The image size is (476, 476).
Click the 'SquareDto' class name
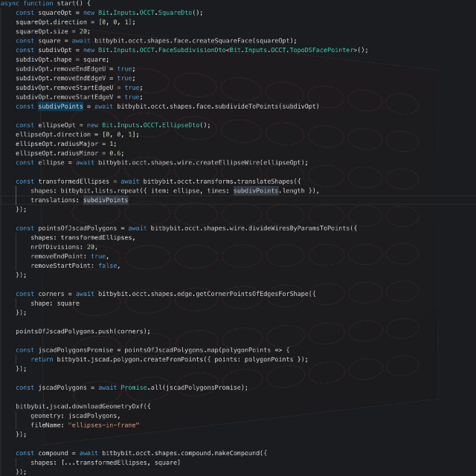pyautogui.click(x=175, y=13)
